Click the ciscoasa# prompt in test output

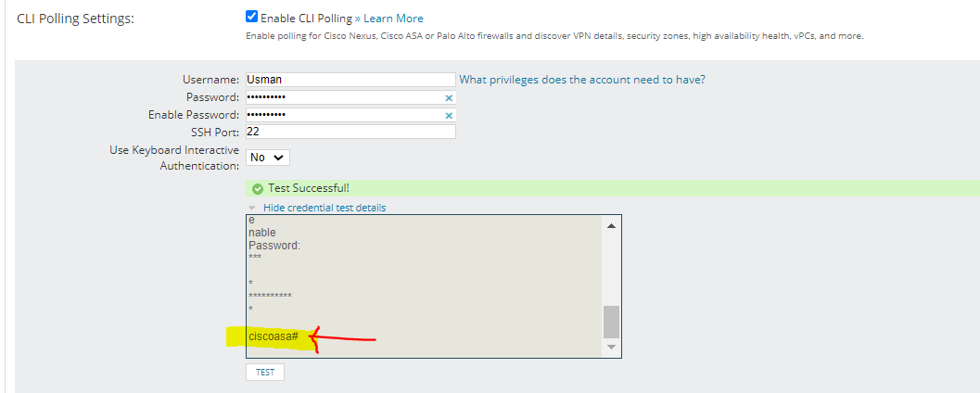[x=274, y=336]
